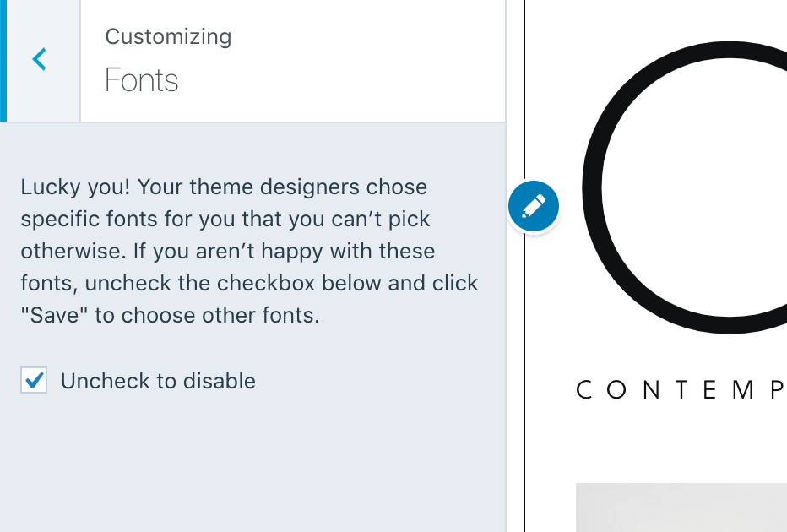Click the light gray back button panel
787x532 pixels.
(43, 61)
